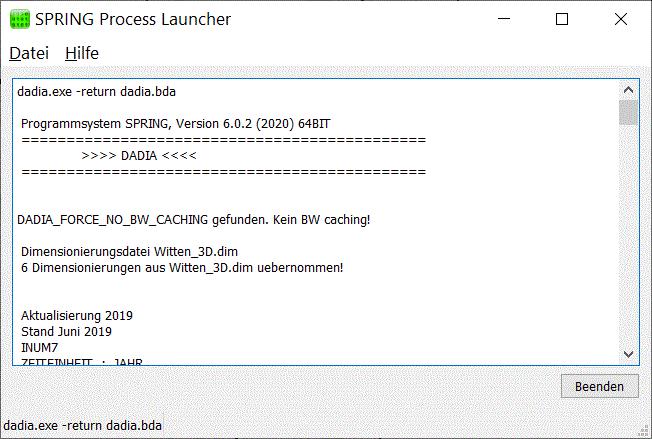
Task: Click the status bar text dadia.exe -return dadia.bda
Action: point(82,426)
